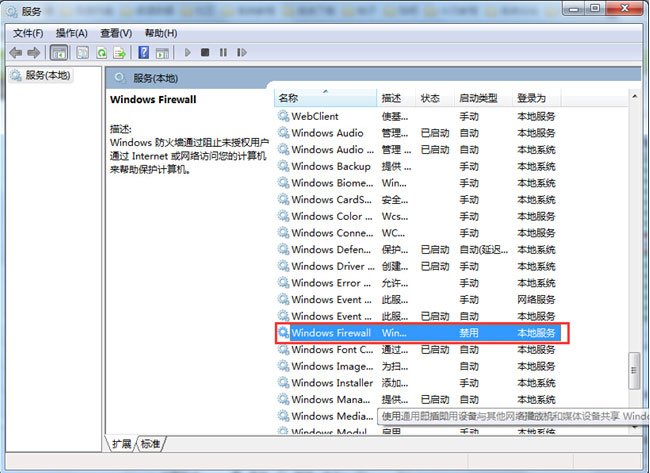Switch to the 标准 tab
The height and width of the screenshot is (473, 650).
(150, 444)
